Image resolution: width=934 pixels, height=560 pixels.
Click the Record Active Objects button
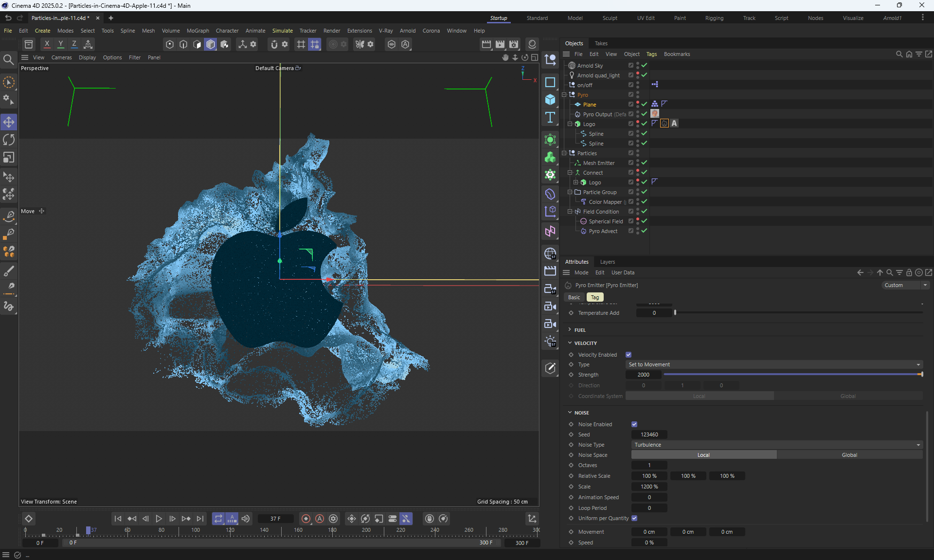point(306,519)
